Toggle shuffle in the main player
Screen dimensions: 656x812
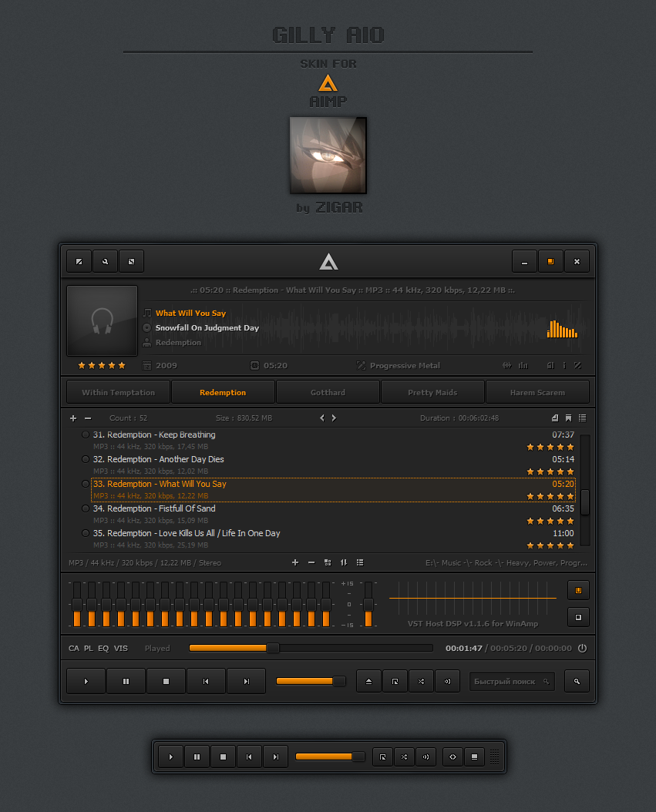(x=421, y=682)
